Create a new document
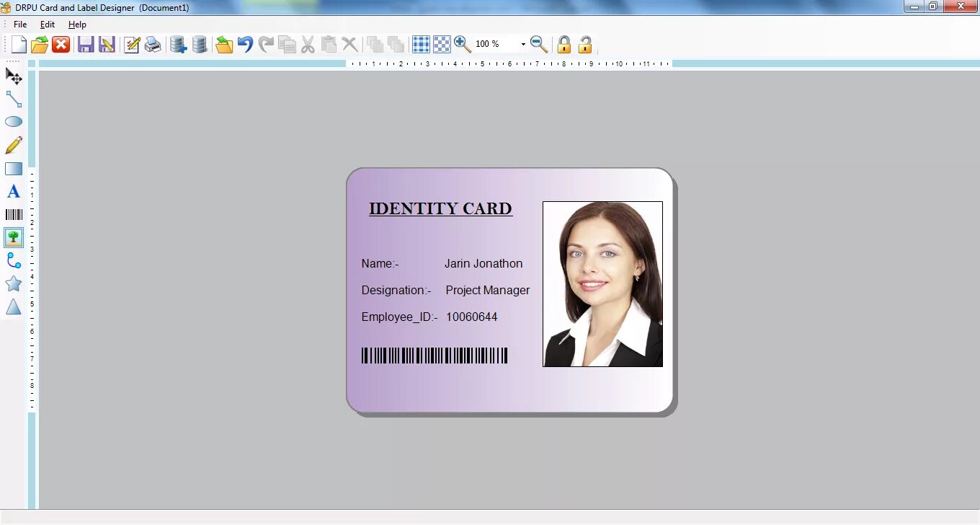 tap(18, 44)
